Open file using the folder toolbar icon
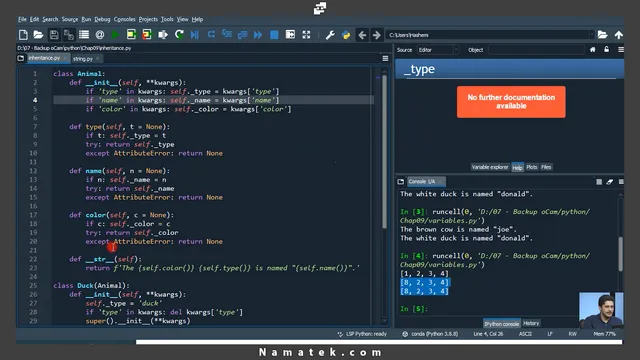This screenshot has height=360, width=640. pyautogui.click(x=38, y=35)
